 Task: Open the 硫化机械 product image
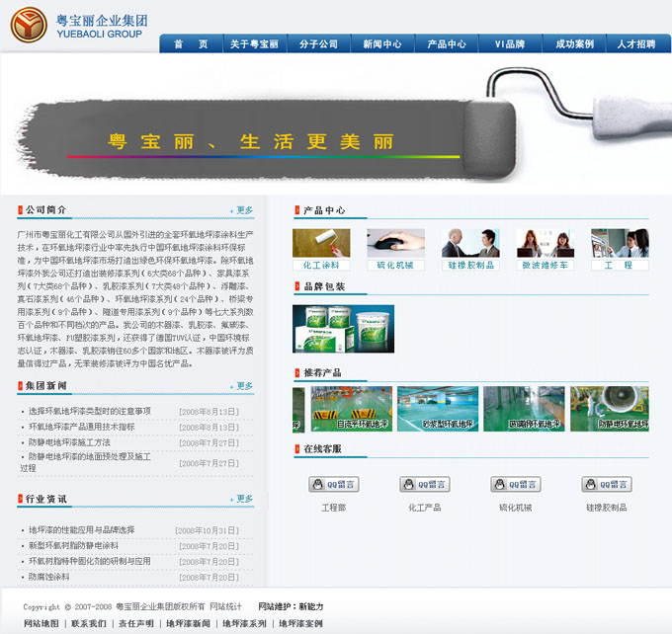click(395, 243)
